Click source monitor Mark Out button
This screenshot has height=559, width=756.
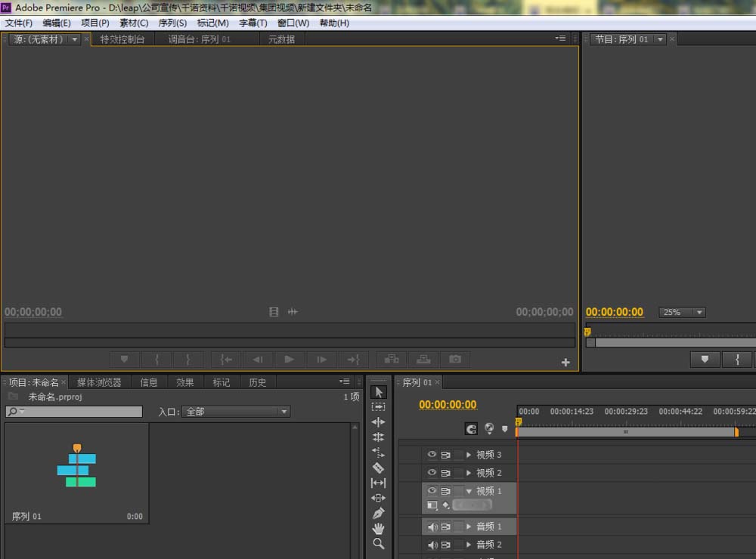188,359
